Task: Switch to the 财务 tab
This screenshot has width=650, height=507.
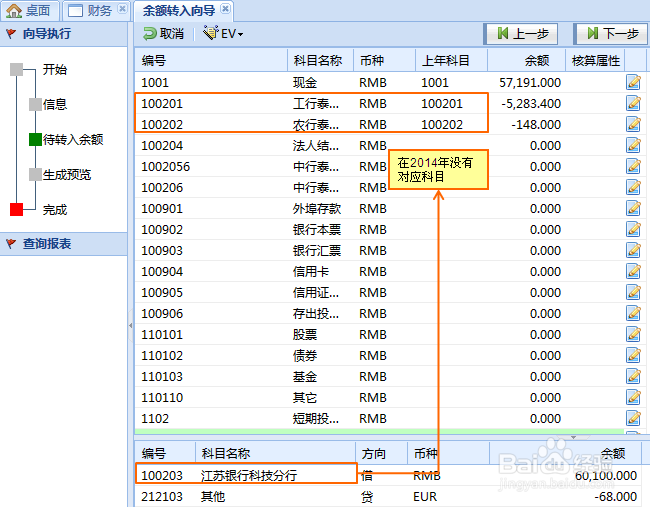Action: click(x=97, y=11)
